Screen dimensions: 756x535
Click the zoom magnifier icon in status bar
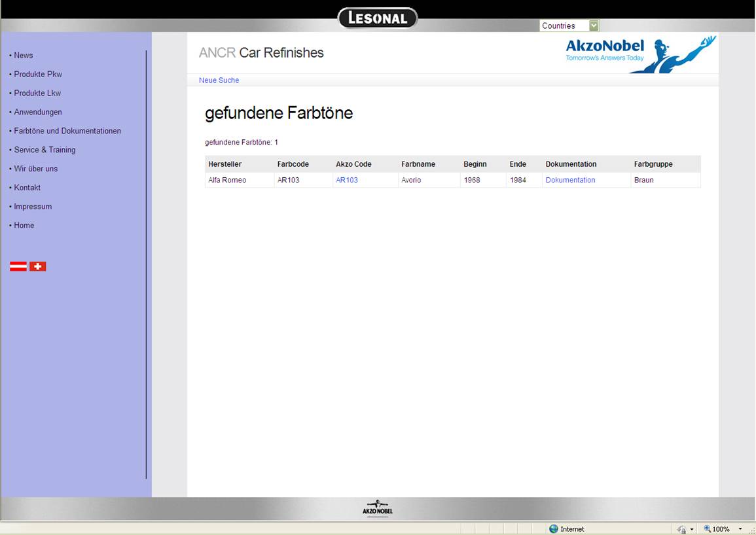click(708, 529)
